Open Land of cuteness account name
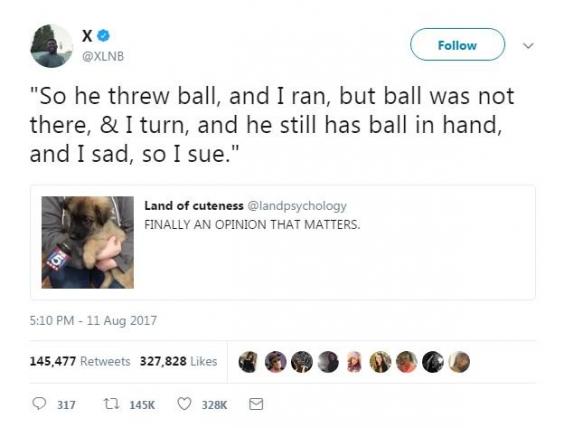The image size is (564, 428). point(194,206)
